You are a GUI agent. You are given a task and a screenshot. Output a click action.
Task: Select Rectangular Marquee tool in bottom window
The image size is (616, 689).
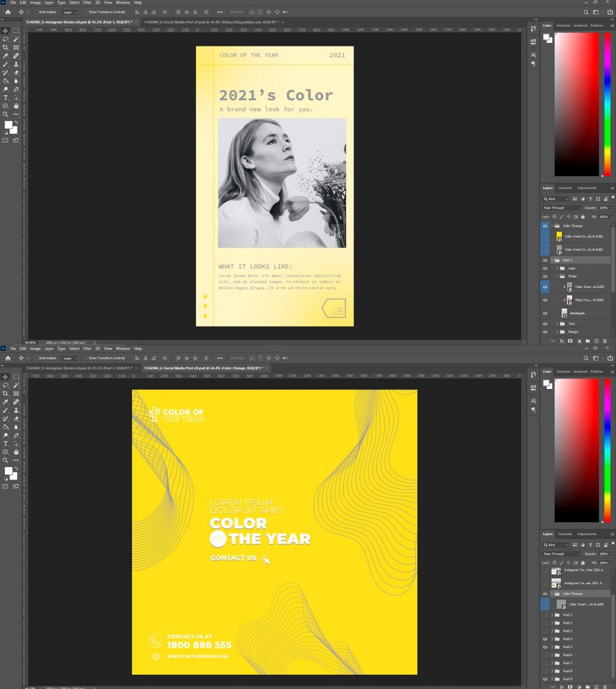(16, 377)
